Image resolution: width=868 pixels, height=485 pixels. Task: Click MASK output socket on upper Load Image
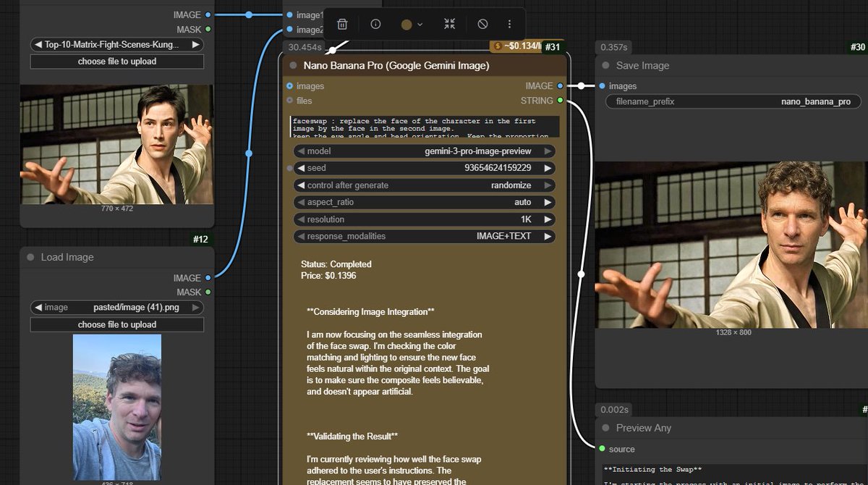(x=208, y=29)
